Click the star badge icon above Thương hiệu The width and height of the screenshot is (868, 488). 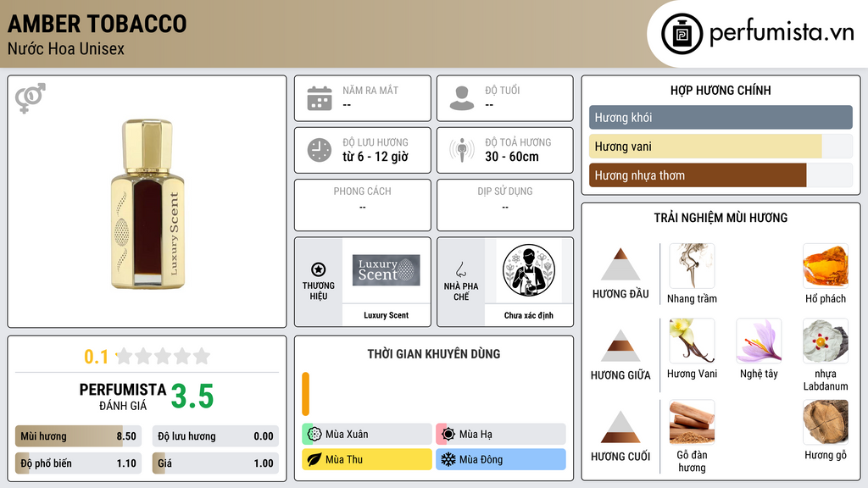(319, 269)
